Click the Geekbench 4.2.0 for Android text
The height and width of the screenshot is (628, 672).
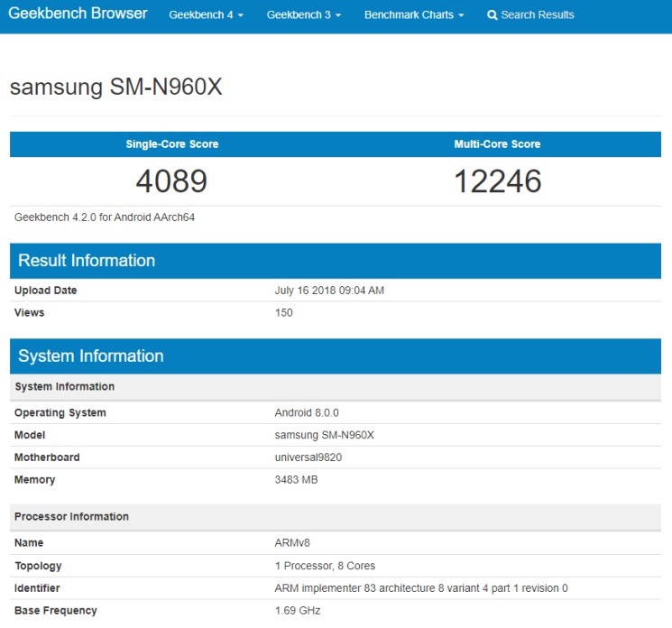(105, 217)
